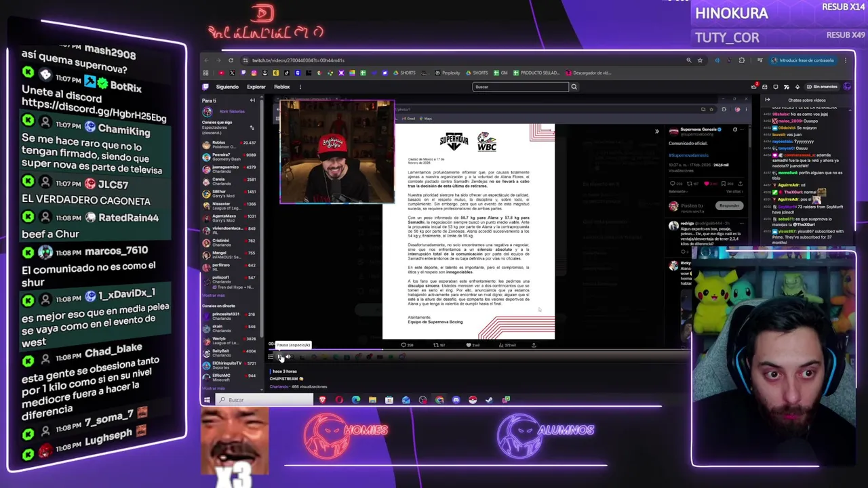Open the Chrome extensions puzzle icon
The height and width of the screenshot is (488, 868).
(x=741, y=60)
